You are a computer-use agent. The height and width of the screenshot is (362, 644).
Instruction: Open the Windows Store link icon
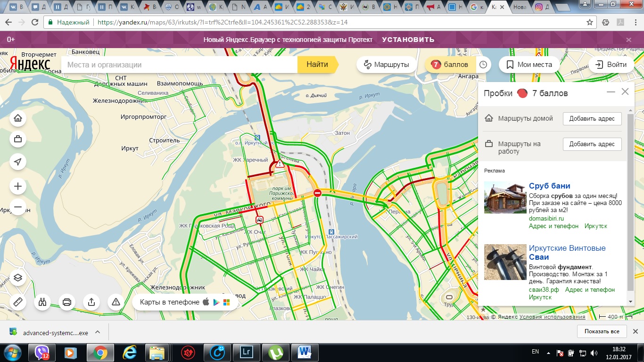coord(226,302)
